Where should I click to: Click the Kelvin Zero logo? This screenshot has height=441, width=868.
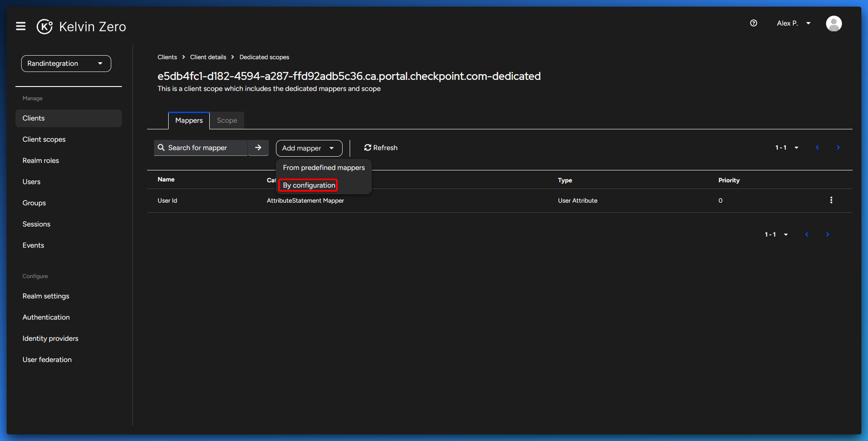(82, 26)
